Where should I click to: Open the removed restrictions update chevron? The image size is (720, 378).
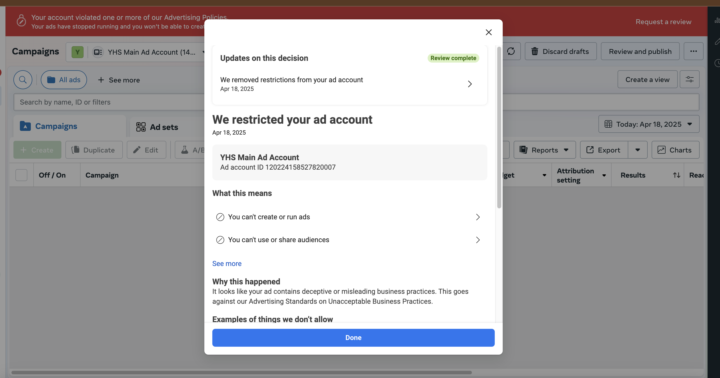[469, 84]
